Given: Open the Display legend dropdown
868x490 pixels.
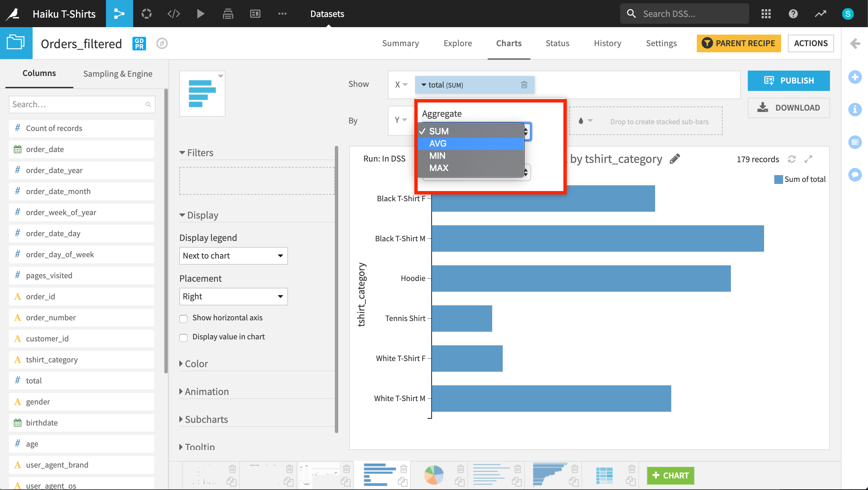Looking at the screenshot, I should pyautogui.click(x=233, y=256).
